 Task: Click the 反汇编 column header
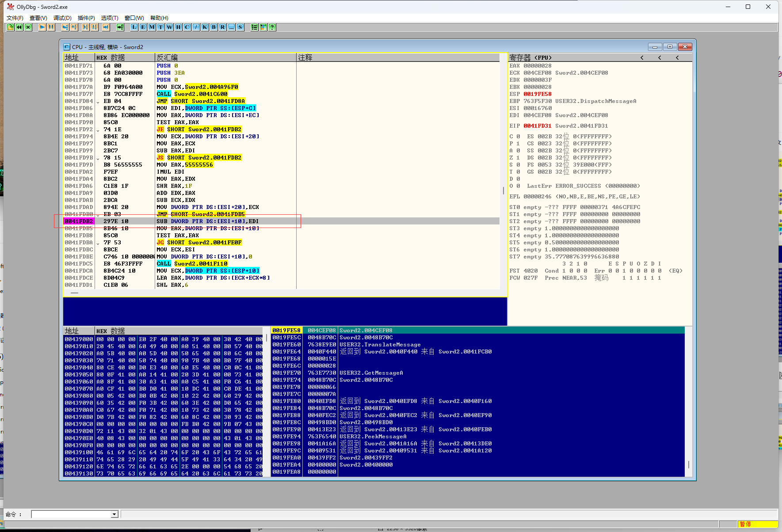pyautogui.click(x=225, y=57)
